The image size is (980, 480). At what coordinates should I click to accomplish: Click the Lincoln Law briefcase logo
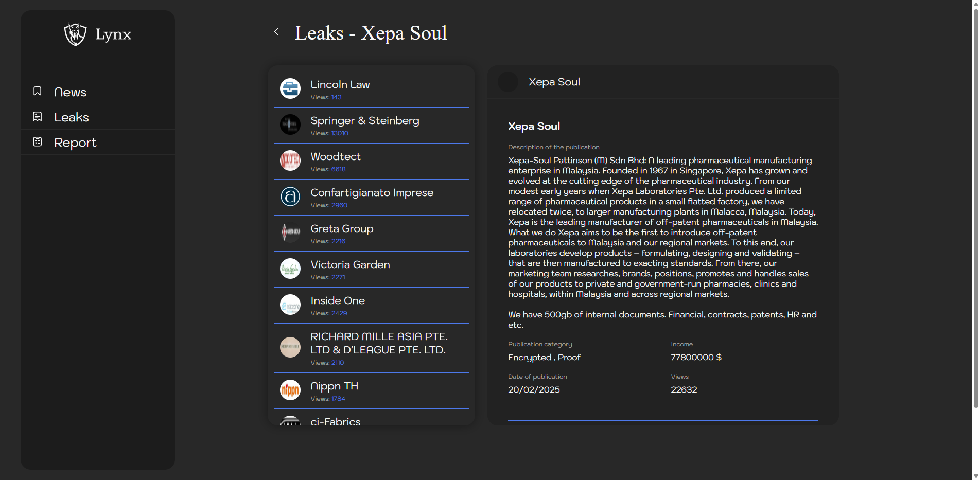pyautogui.click(x=290, y=88)
